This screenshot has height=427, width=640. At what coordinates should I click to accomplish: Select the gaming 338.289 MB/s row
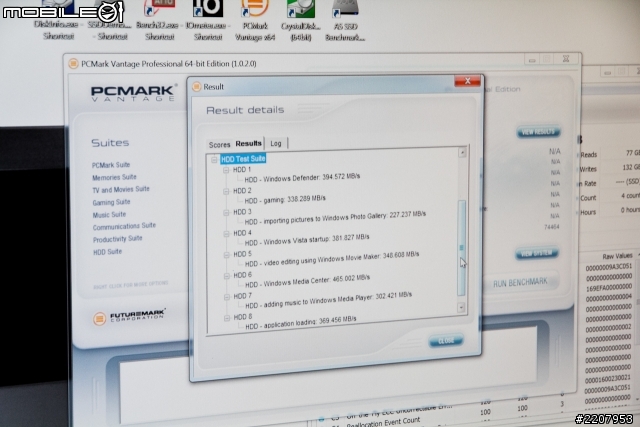pyautogui.click(x=285, y=199)
